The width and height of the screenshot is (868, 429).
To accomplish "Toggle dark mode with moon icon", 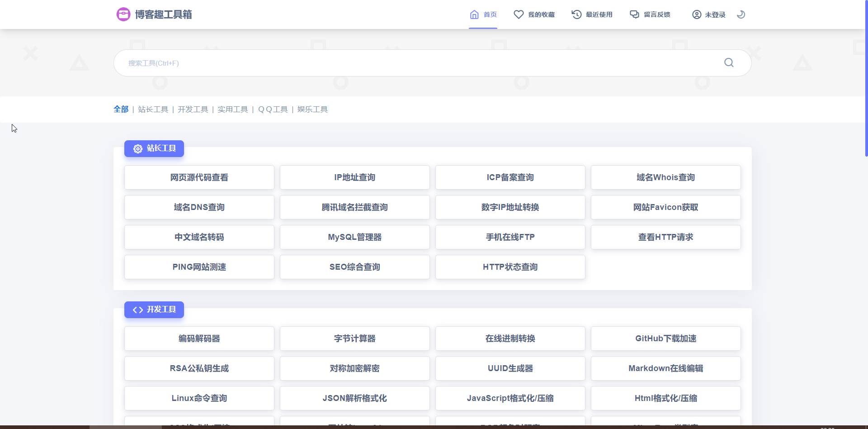I will tap(741, 14).
